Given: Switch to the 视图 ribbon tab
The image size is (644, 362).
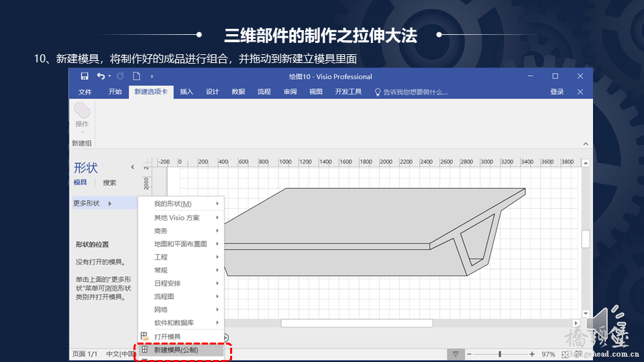Looking at the screenshot, I should tap(316, 92).
